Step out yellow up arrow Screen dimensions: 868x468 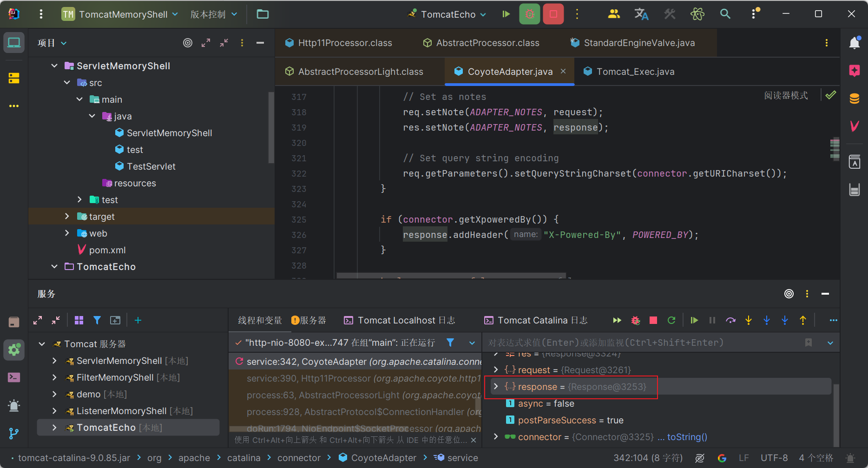click(803, 320)
